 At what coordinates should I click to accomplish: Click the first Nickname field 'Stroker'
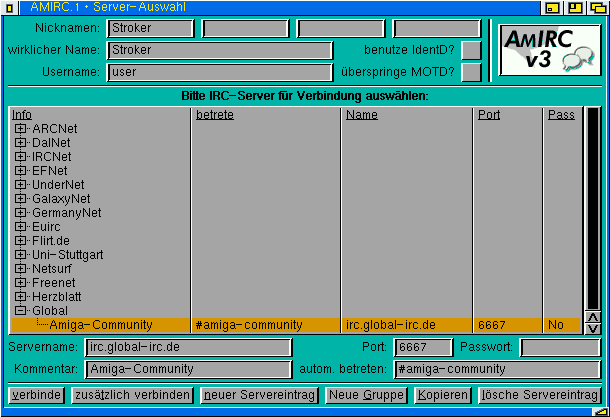(150, 28)
